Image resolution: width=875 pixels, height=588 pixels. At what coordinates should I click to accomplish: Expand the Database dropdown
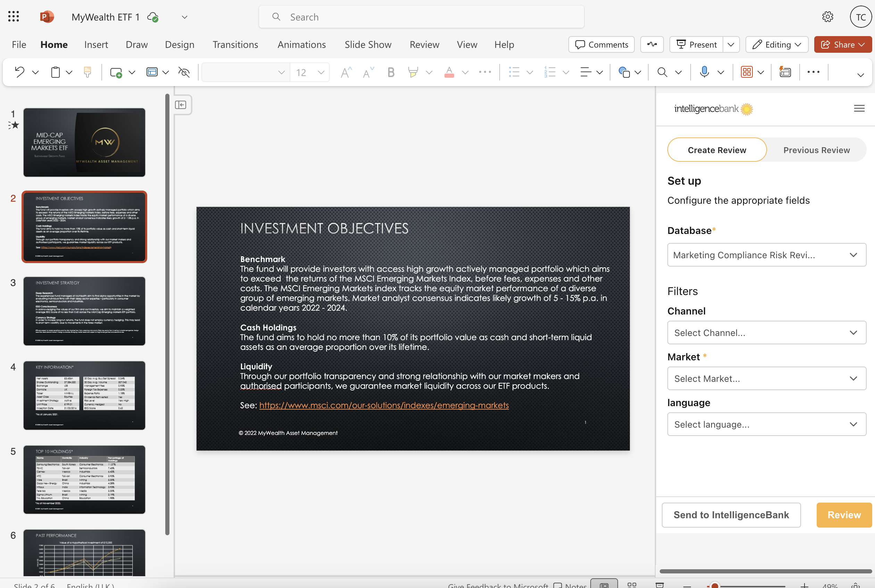[766, 255]
